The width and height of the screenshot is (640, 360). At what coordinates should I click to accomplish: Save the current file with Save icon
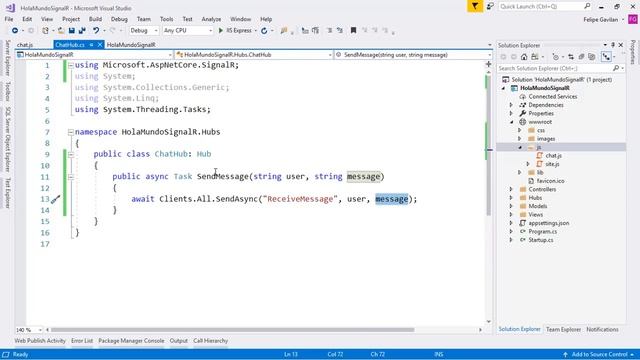click(71, 31)
